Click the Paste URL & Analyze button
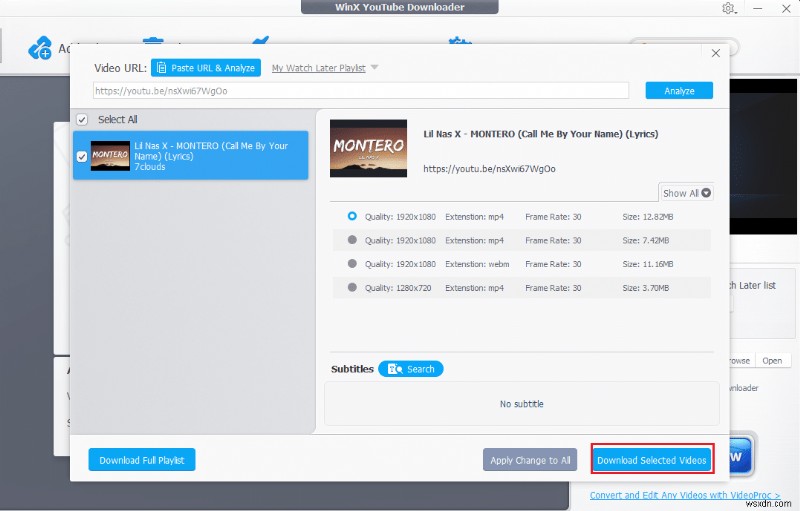The height and width of the screenshot is (511, 800). click(x=206, y=68)
